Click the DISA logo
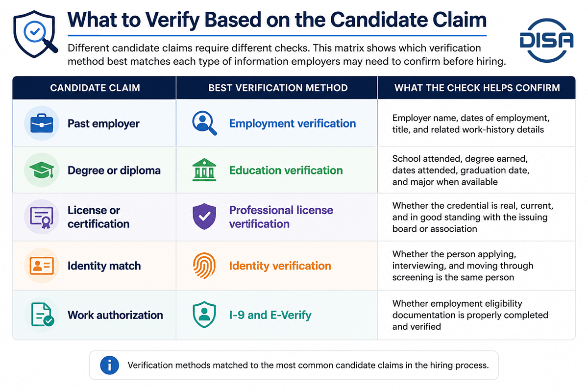The width and height of the screenshot is (588, 392). pos(546,40)
